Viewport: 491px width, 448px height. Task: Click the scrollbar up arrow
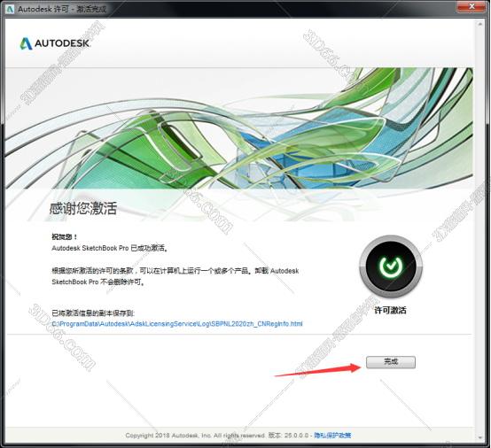[x=480, y=23]
